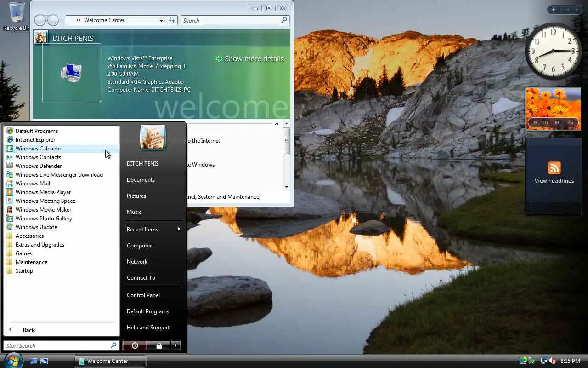This screenshot has height=368, width=588.
Task: Click the muted volume icon in the tray
Action: pos(553,361)
